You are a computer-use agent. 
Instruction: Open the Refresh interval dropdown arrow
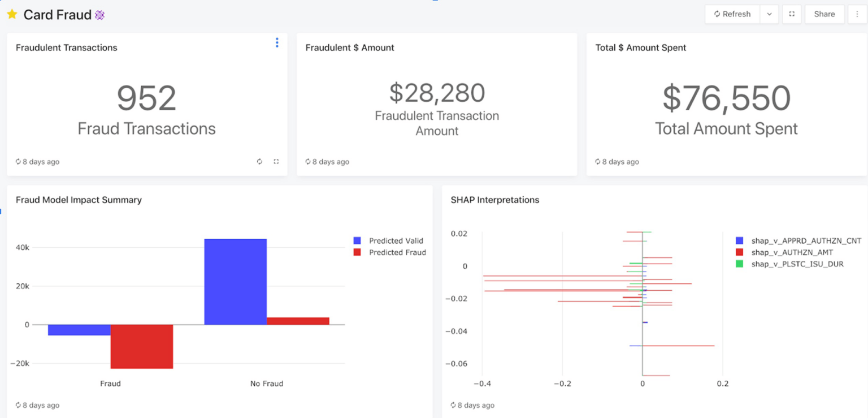pos(769,14)
